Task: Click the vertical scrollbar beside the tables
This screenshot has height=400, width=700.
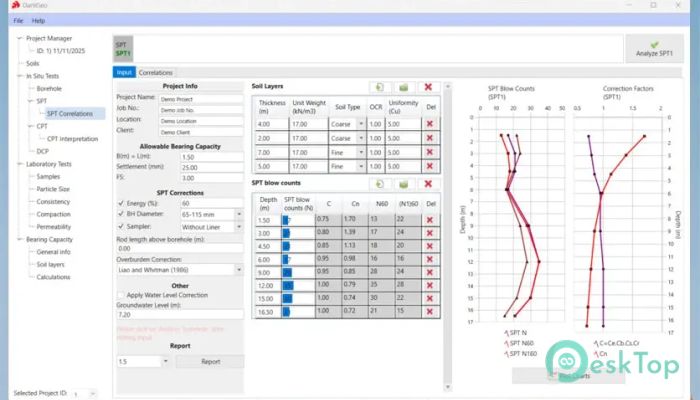Action: click(448, 236)
